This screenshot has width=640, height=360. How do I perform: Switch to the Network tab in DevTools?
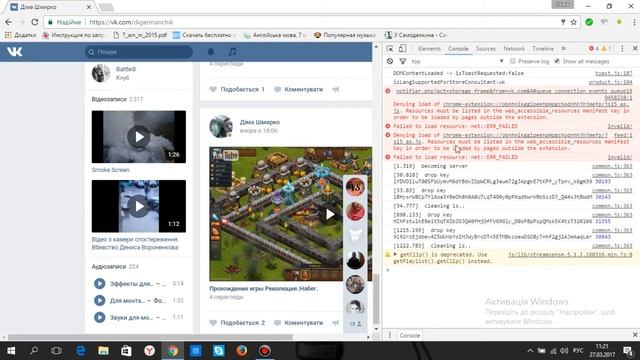tap(514, 49)
